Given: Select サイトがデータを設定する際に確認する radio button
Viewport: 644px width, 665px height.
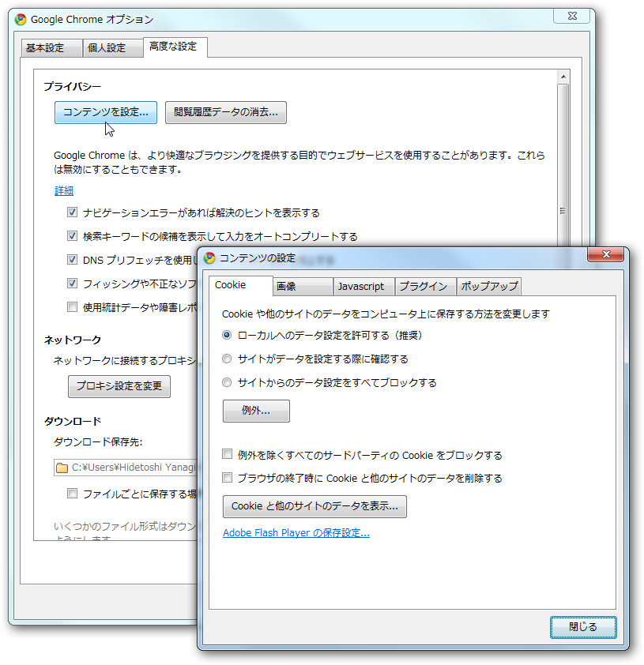Looking at the screenshot, I should pos(227,358).
